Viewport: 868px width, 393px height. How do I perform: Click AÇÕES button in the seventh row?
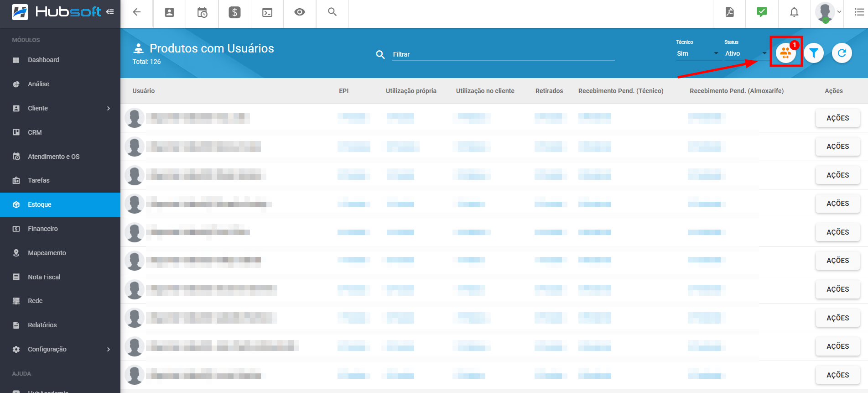pyautogui.click(x=838, y=289)
